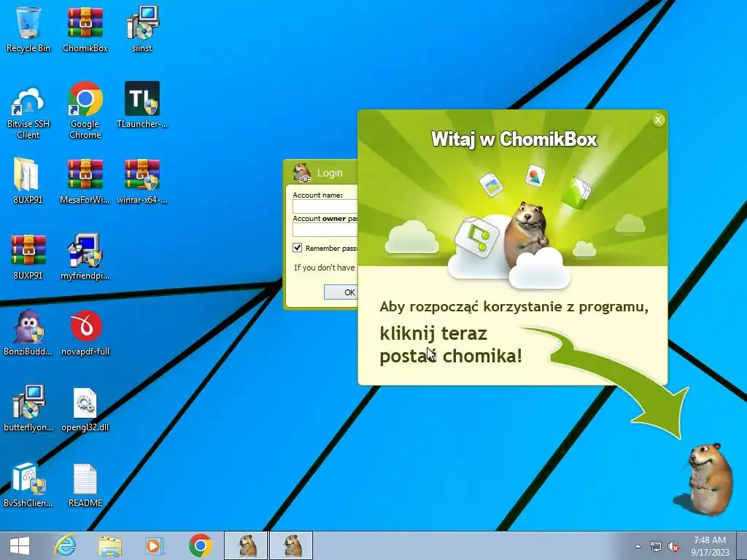Switch to first ChomikBox hamster taskbar window

pos(246,545)
